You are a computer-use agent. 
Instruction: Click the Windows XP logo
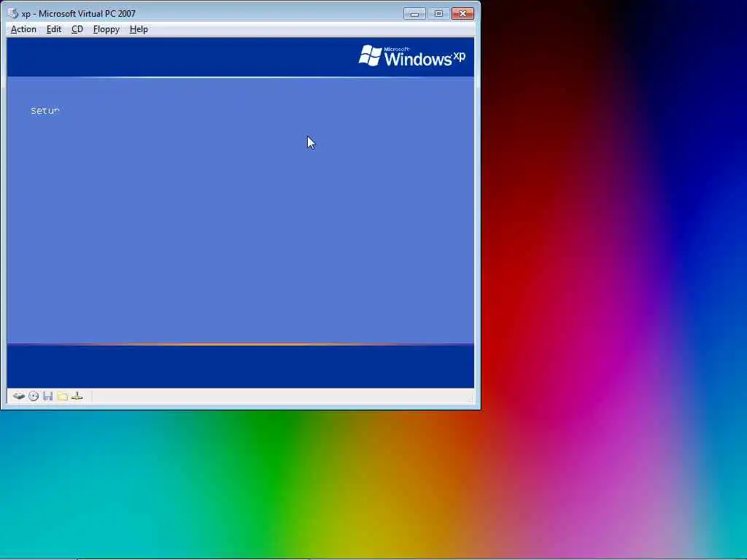tap(412, 56)
